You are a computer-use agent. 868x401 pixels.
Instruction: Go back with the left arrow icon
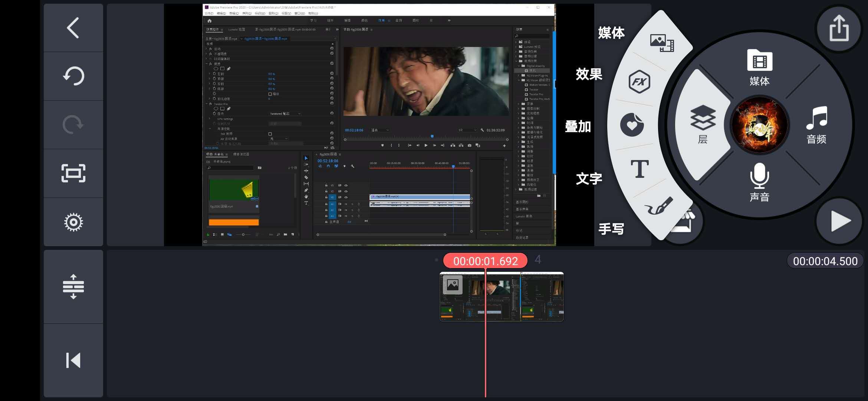tap(73, 28)
